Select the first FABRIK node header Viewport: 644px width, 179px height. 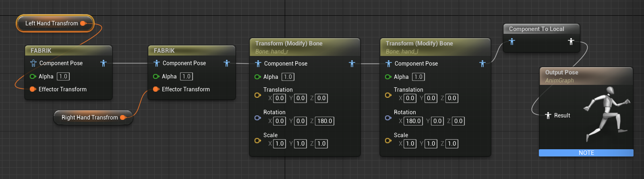click(68, 51)
